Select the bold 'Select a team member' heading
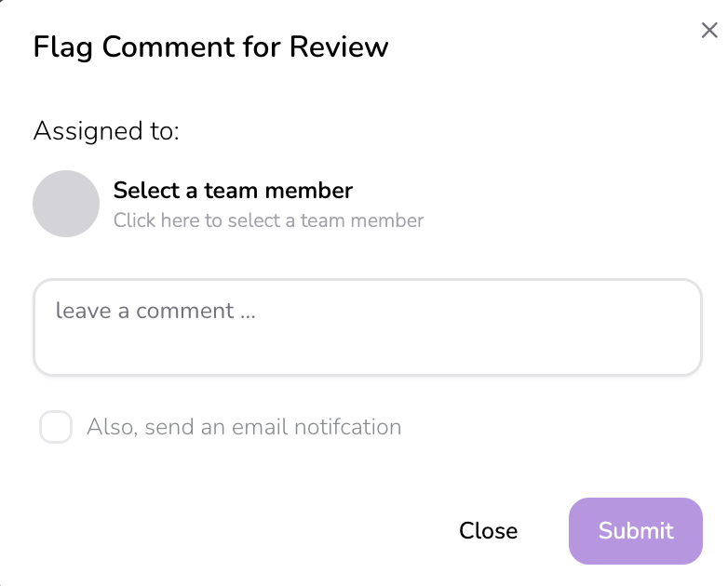728x586 pixels. click(233, 192)
